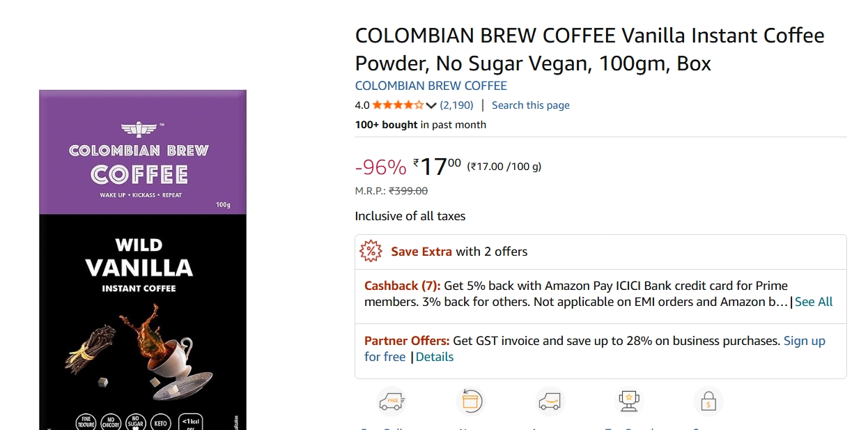Click the 100+ bought in past month text
Image resolution: width=868 pixels, height=430 pixels.
point(419,124)
